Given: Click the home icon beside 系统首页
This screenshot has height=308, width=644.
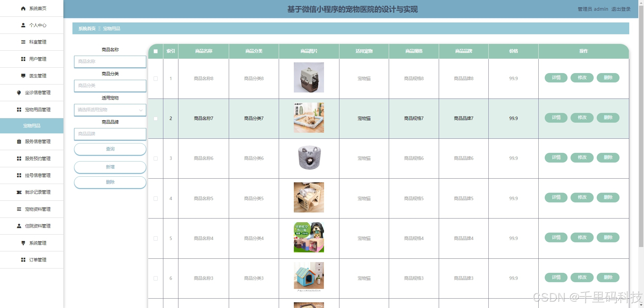Looking at the screenshot, I should coord(23,8).
